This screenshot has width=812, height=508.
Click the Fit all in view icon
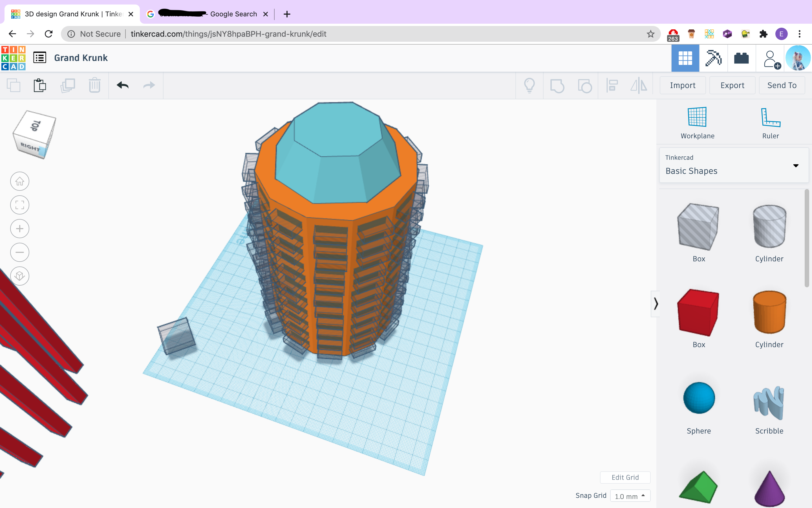tap(20, 205)
